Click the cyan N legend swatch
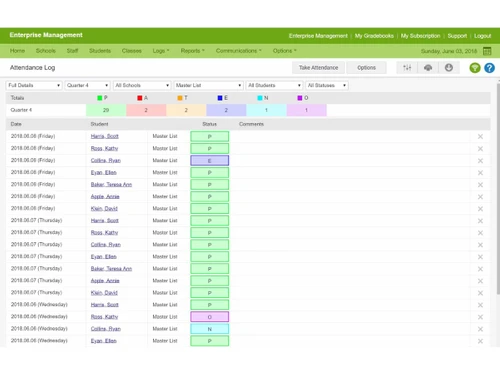This screenshot has height=375, width=500. (260, 98)
